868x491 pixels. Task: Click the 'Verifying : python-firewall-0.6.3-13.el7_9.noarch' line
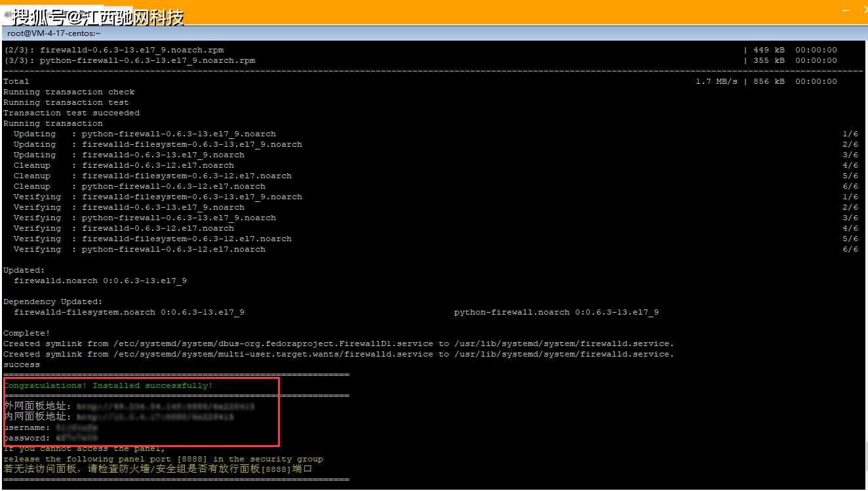tap(145, 218)
